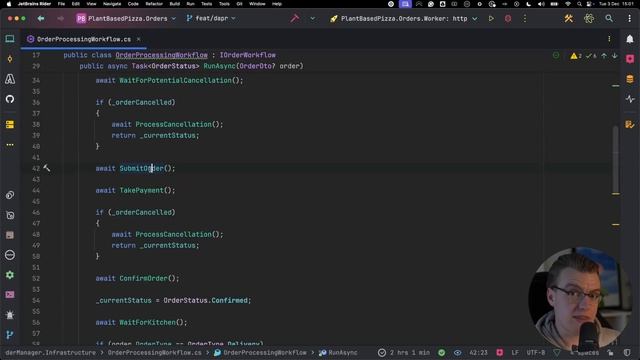Open the main toolbar settings menu
This screenshot has width=640, height=360.
click(629, 18)
